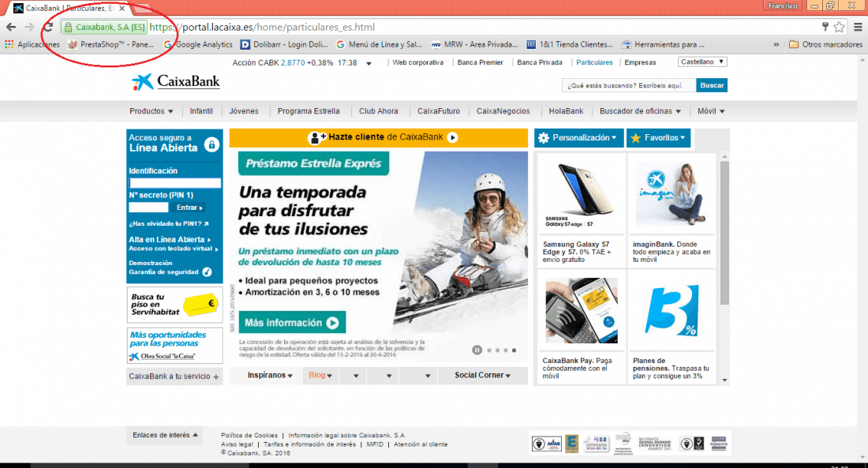Click the padlock icon in Línea Abierta

[x=211, y=144]
